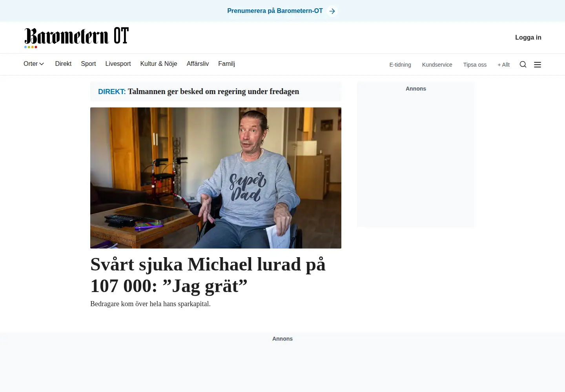Open the hamburger menu icon

[x=538, y=65]
